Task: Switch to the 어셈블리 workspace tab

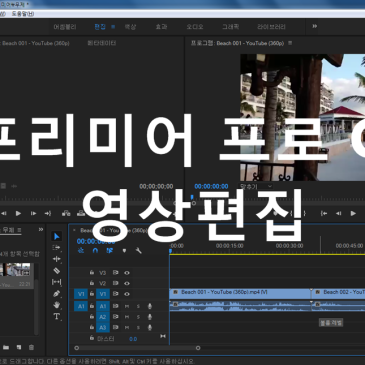Action: pos(65,27)
